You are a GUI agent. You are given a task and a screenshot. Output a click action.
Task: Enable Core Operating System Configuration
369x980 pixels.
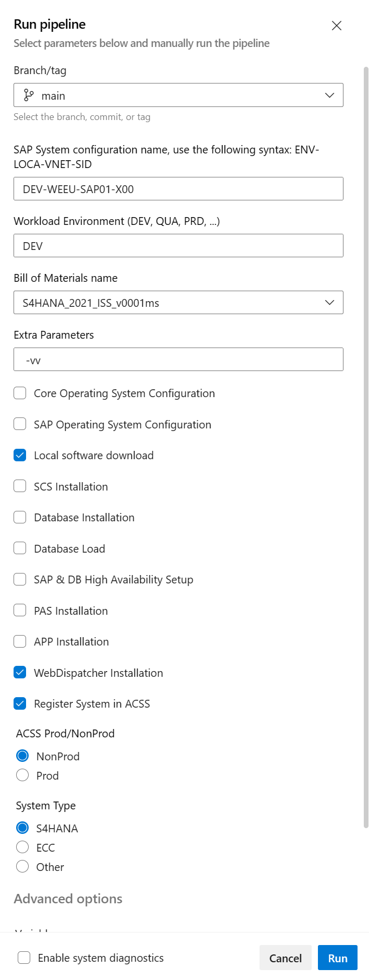(x=19, y=392)
